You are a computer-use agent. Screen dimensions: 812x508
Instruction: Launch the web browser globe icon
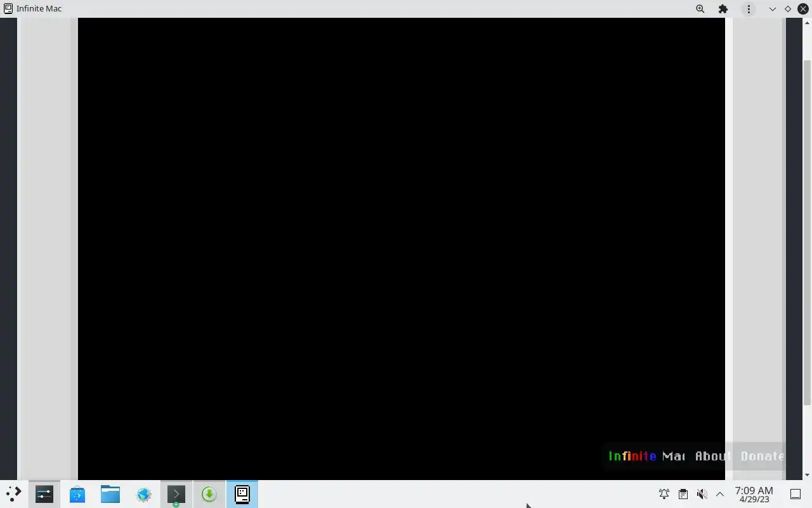(x=143, y=494)
